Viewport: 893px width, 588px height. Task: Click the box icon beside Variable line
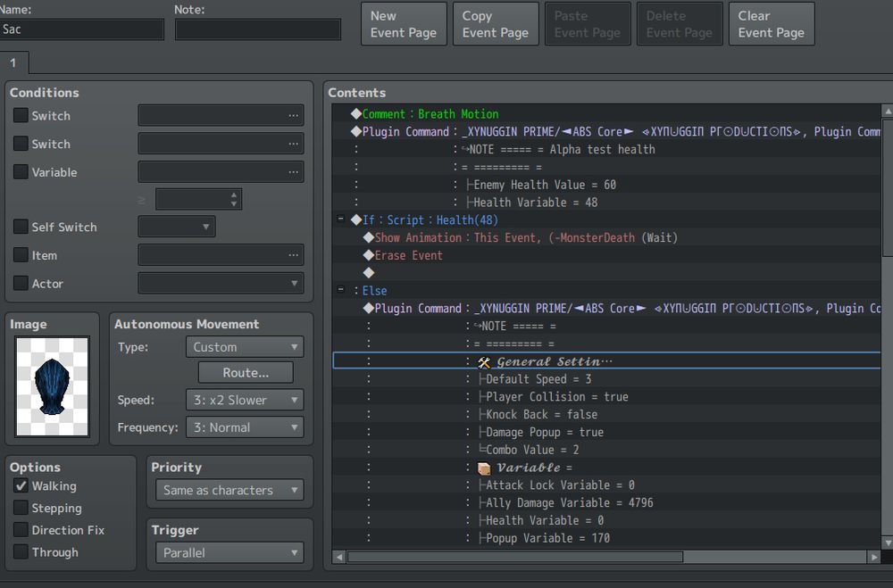point(484,468)
